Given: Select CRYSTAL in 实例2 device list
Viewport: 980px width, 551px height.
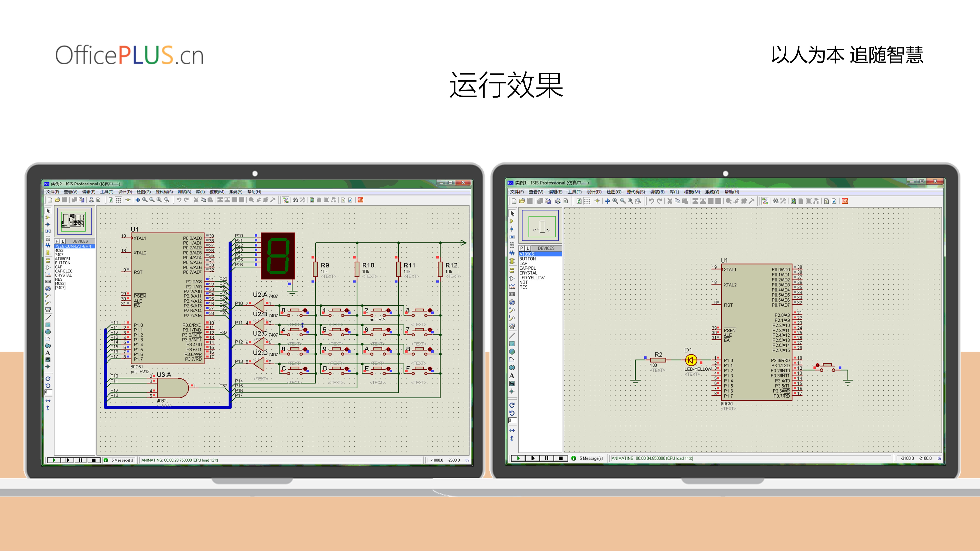Looking at the screenshot, I should tap(63, 275).
